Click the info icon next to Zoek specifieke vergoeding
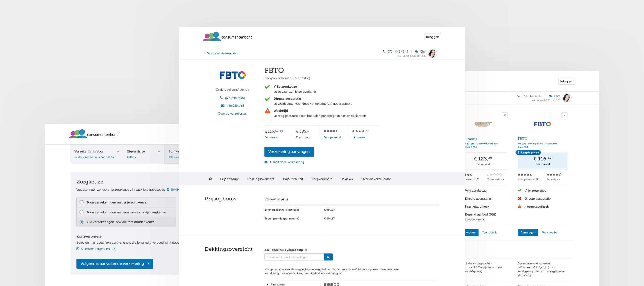The height and width of the screenshot is (286, 644). (306, 250)
